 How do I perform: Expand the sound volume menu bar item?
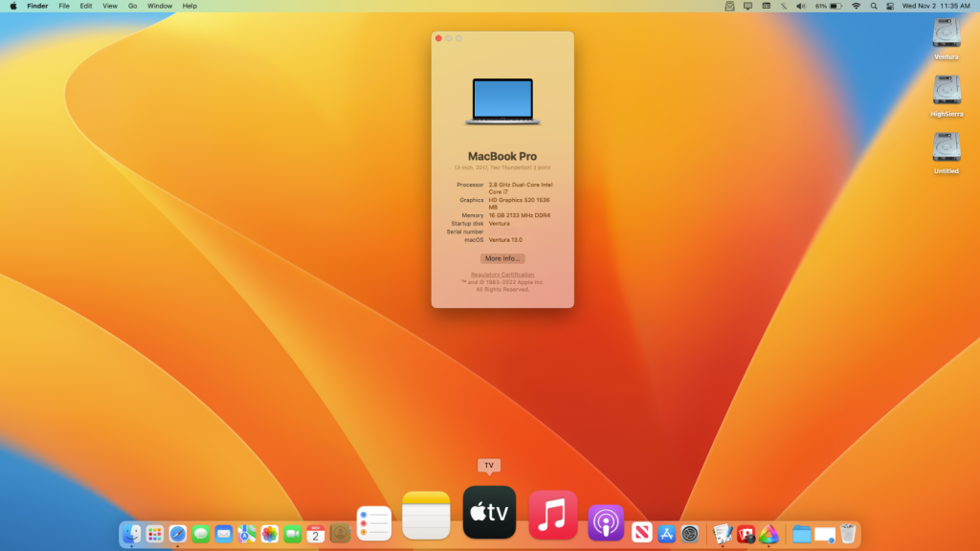point(800,6)
